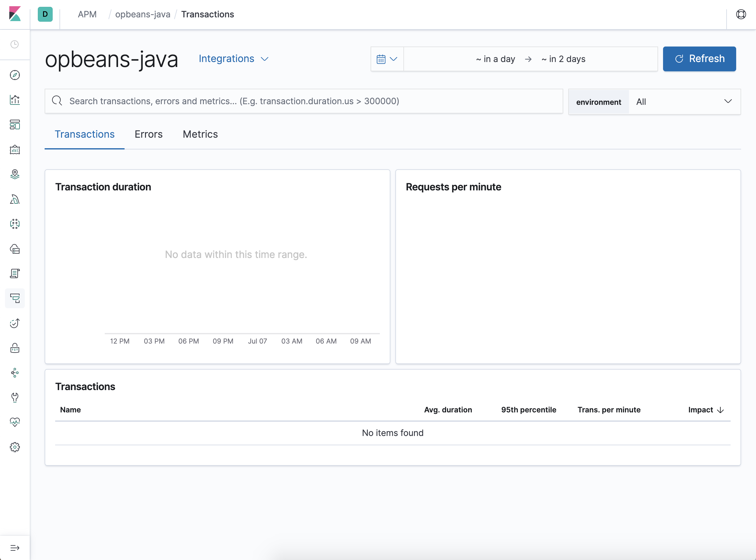This screenshot has height=560, width=756.
Task: Open Graph icon in sidebar
Action: [15, 373]
